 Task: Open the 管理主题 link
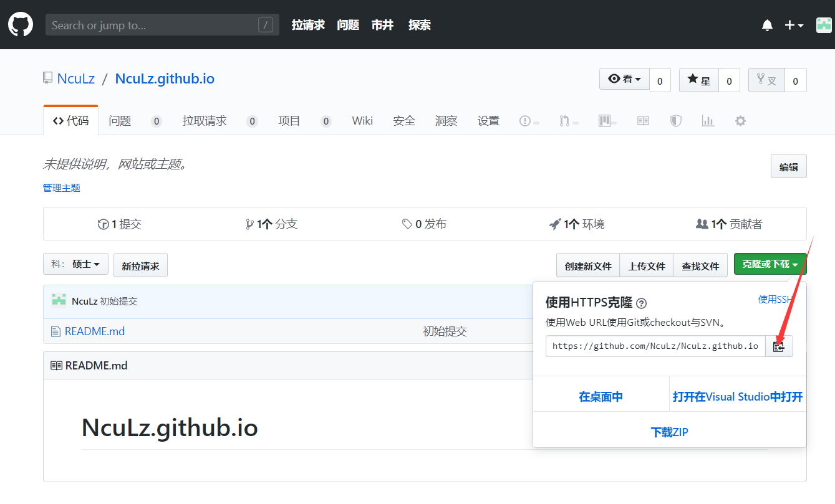point(61,188)
